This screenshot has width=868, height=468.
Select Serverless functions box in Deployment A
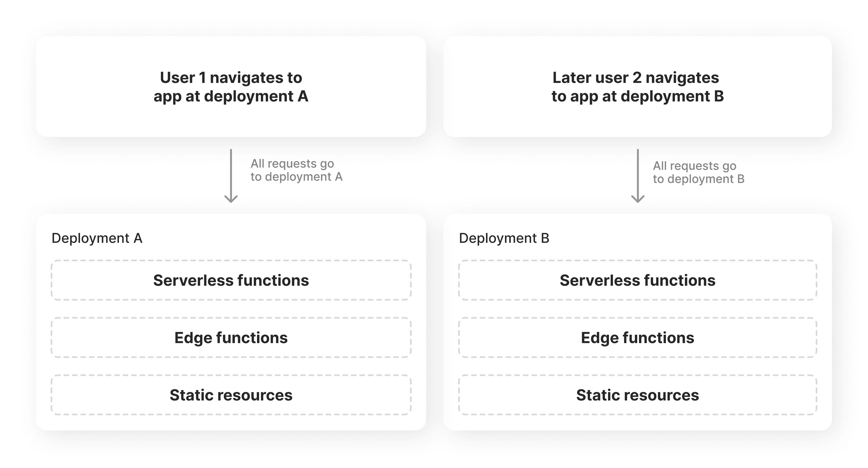pyautogui.click(x=231, y=280)
